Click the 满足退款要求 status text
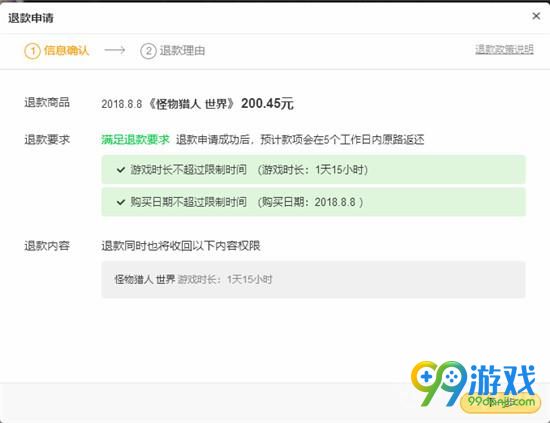 [x=135, y=140]
